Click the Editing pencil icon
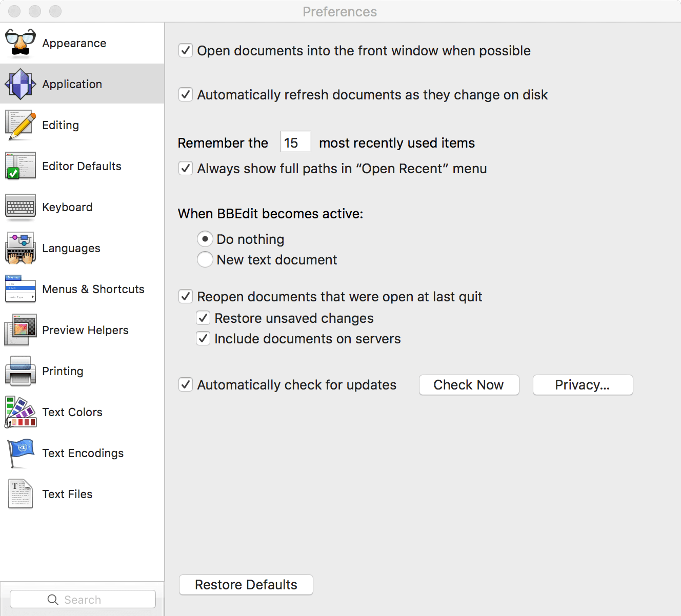The height and width of the screenshot is (616, 681). (x=21, y=125)
